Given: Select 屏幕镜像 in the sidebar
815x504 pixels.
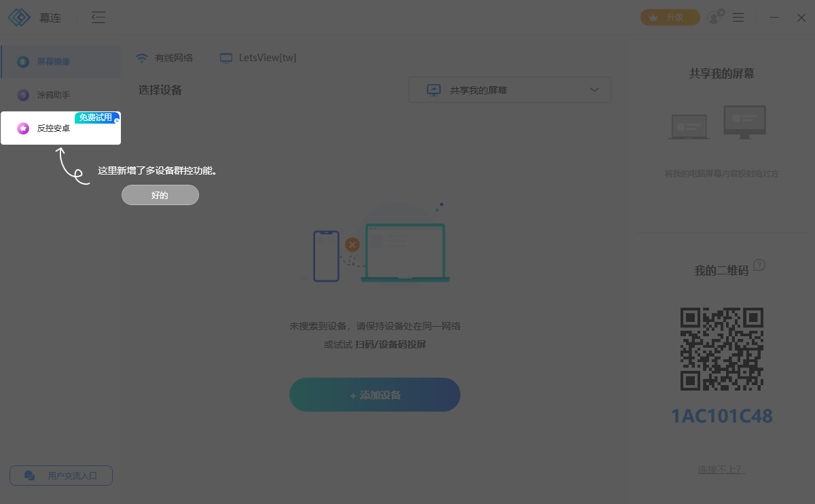Looking at the screenshot, I should point(60,62).
